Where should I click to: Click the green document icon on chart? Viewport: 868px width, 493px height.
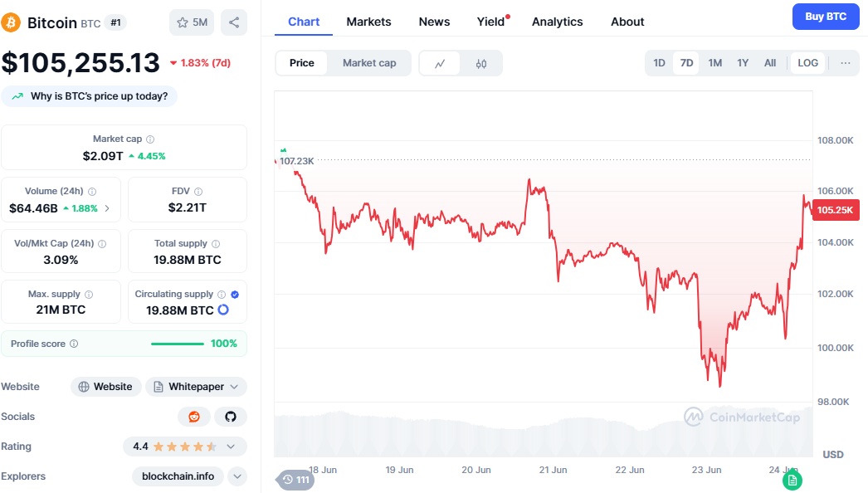(792, 480)
